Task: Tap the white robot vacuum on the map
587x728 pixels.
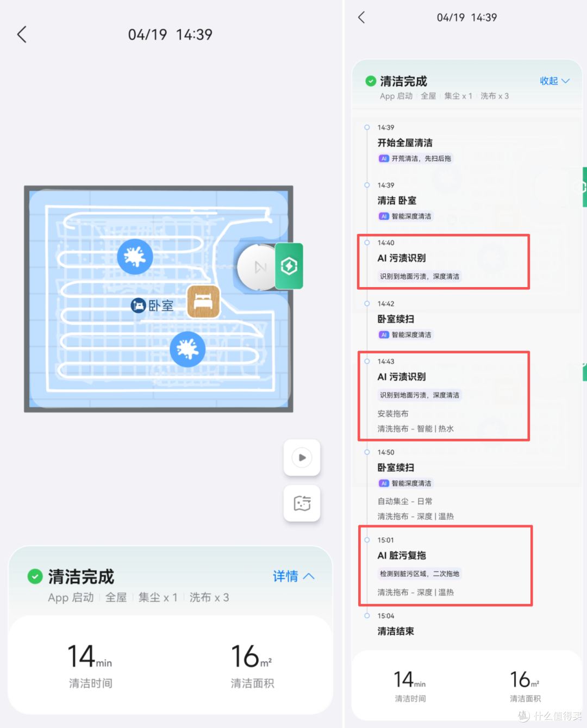Action: (x=257, y=267)
